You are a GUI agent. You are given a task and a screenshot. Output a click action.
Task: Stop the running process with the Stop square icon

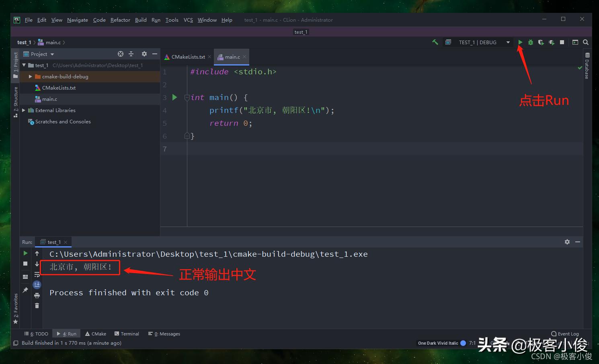click(x=562, y=42)
